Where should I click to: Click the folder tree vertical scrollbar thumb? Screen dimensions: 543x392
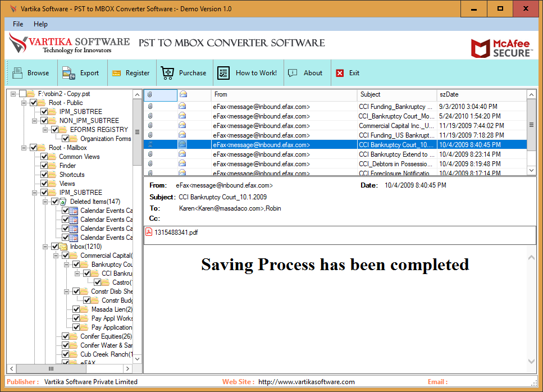tap(138, 133)
